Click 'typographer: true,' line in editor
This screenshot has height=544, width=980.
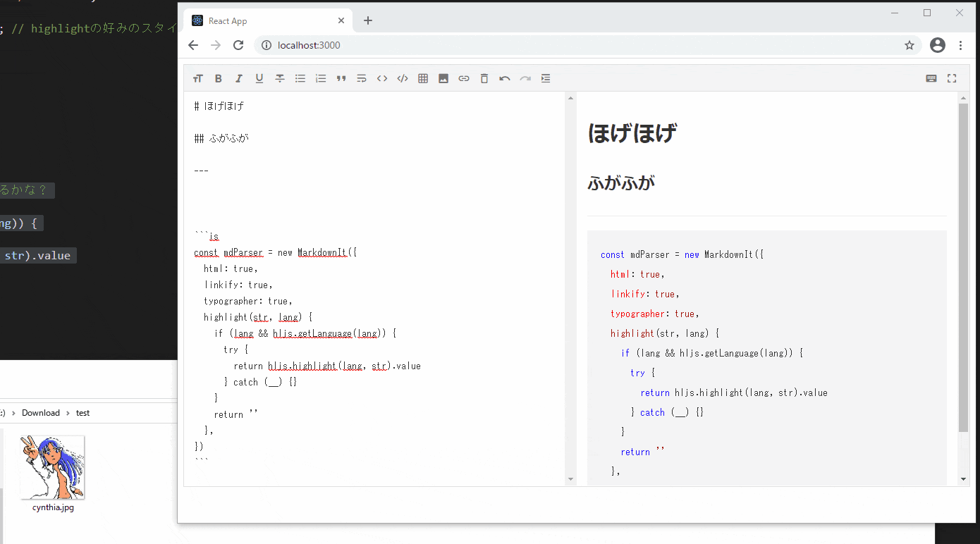pyautogui.click(x=248, y=301)
